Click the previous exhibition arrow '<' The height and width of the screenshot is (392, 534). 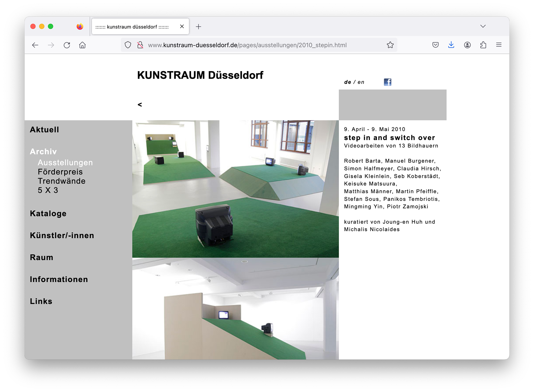tap(140, 104)
